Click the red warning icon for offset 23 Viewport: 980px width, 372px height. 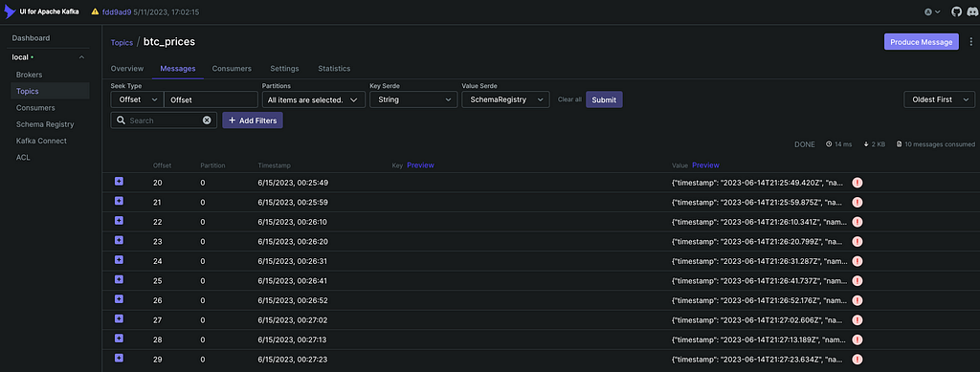click(857, 242)
